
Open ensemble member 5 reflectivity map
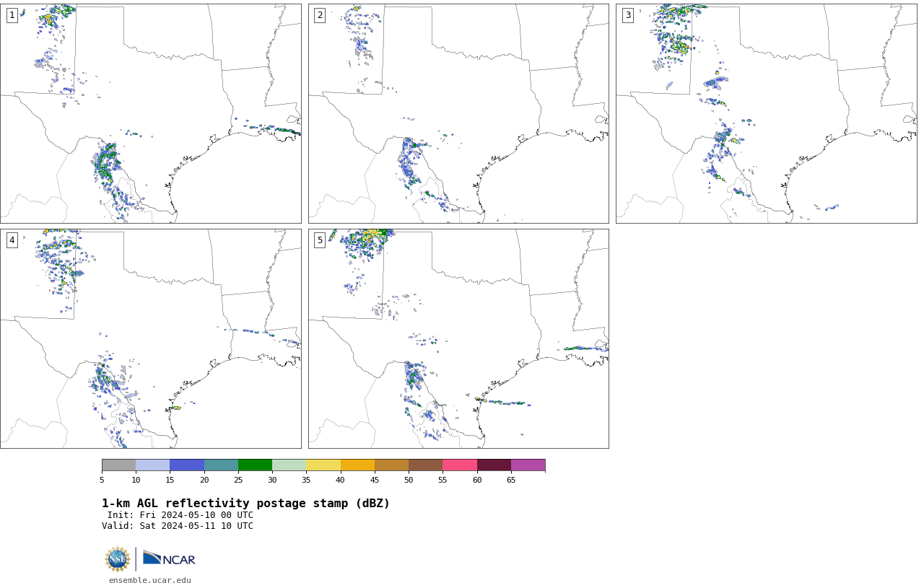tap(458, 338)
